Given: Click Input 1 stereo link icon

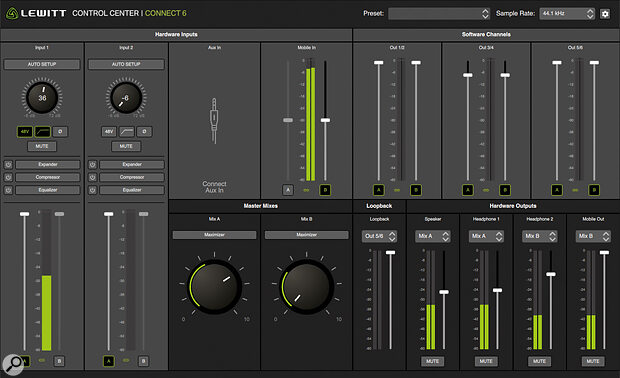Looking at the screenshot, I should (42, 361).
